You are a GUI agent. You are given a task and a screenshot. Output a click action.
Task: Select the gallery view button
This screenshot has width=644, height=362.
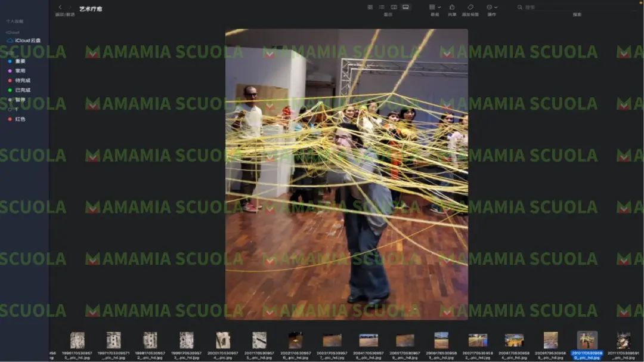pyautogui.click(x=406, y=7)
